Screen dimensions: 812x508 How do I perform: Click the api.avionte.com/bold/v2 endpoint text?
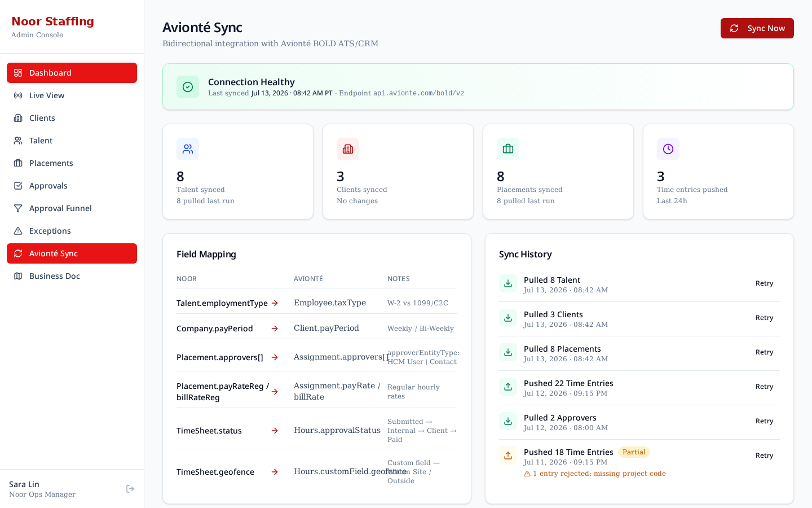coord(419,93)
